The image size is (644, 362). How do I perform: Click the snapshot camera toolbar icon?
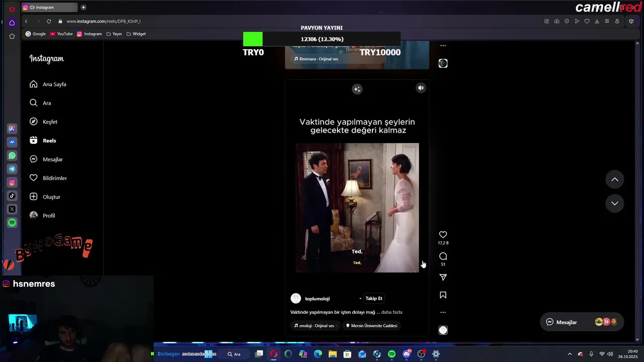pos(556,21)
